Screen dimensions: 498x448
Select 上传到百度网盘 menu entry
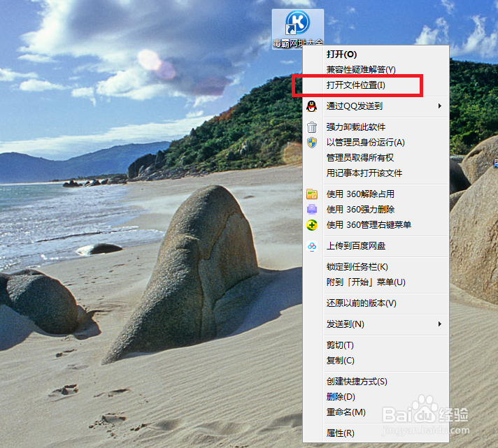point(376,246)
